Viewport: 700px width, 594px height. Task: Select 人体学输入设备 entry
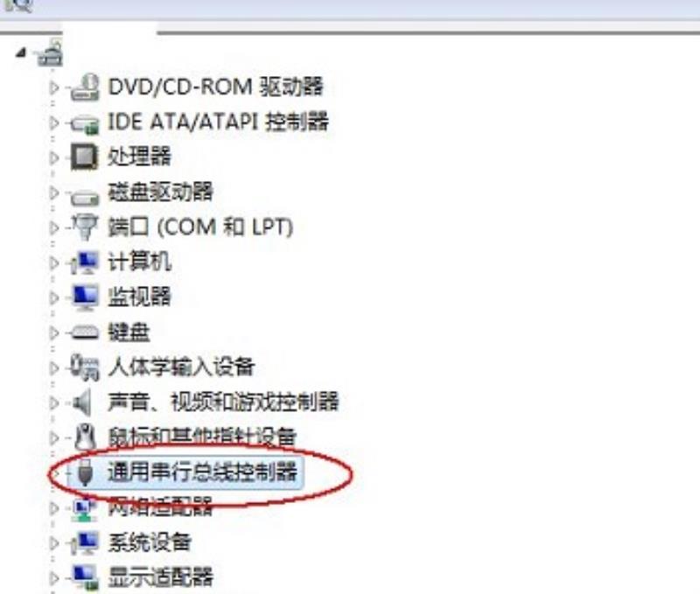point(181,367)
